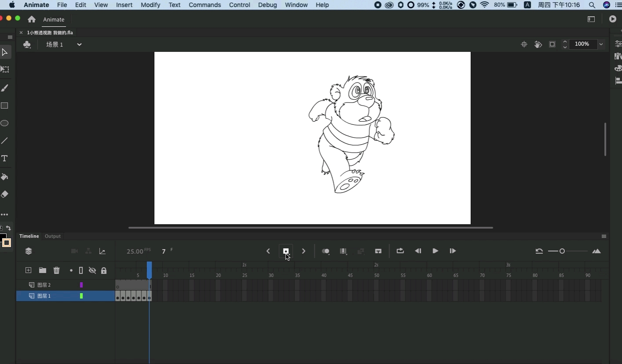Image resolution: width=622 pixels, height=364 pixels.
Task: Select the Rectangle tool
Action: (x=5, y=106)
